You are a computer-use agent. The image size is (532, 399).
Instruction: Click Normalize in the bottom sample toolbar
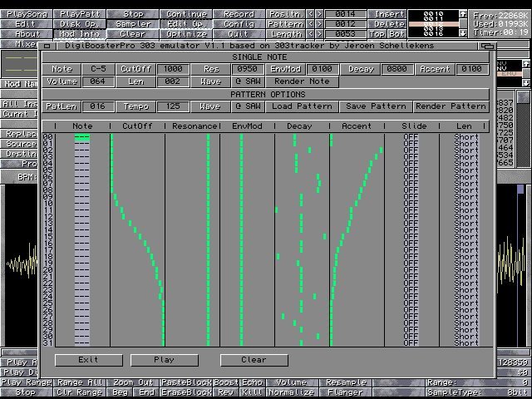(291, 392)
